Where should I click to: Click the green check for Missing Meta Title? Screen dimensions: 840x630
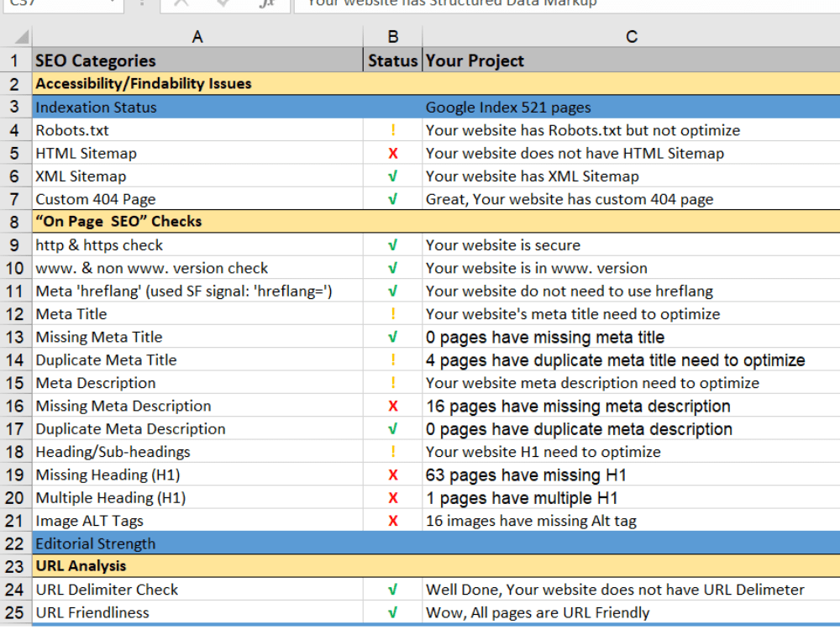pyautogui.click(x=392, y=337)
